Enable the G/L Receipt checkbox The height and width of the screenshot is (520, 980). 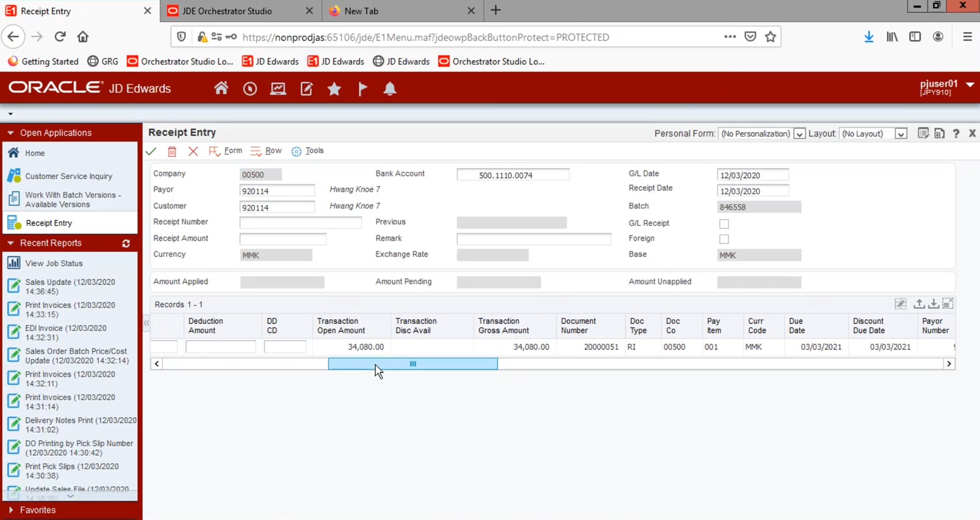[x=724, y=224]
